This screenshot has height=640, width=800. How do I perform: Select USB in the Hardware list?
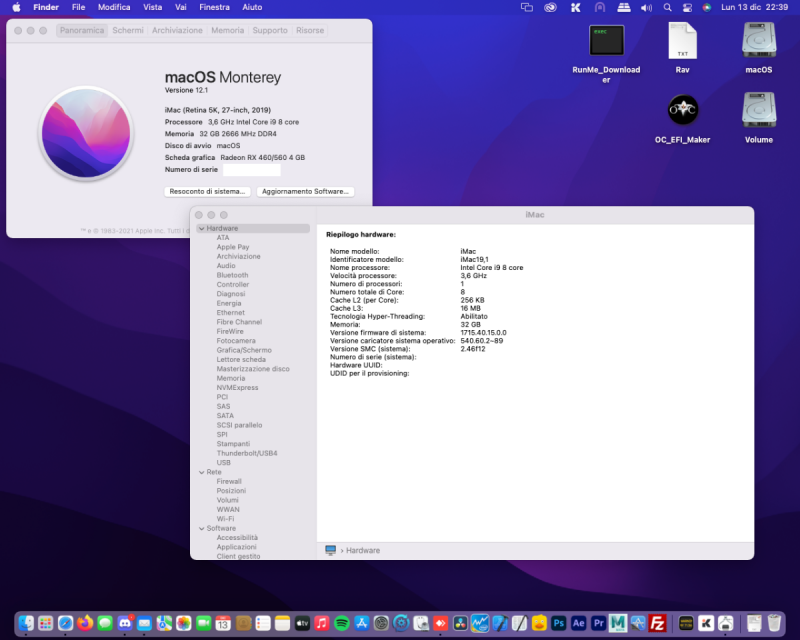click(x=223, y=463)
